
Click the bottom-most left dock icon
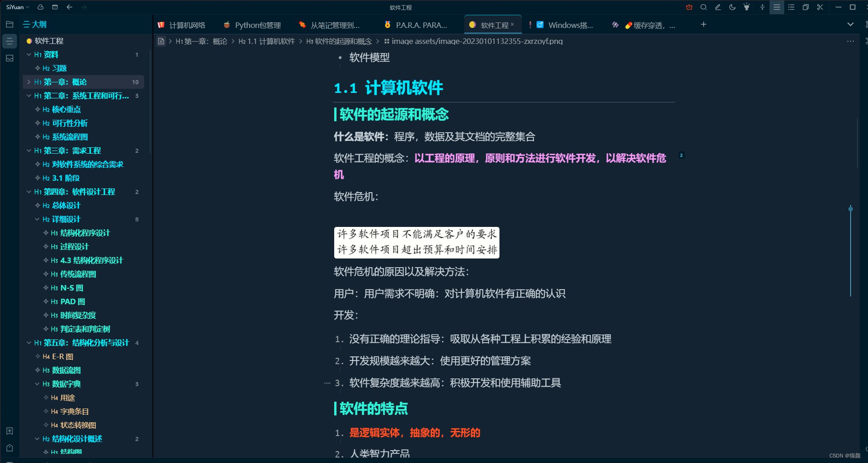(x=10, y=448)
